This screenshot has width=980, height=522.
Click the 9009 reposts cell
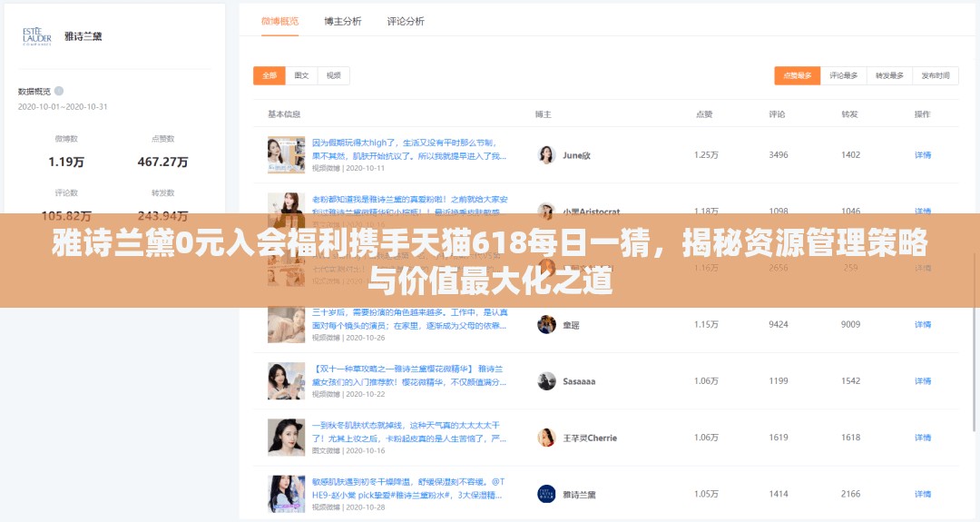[850, 324]
